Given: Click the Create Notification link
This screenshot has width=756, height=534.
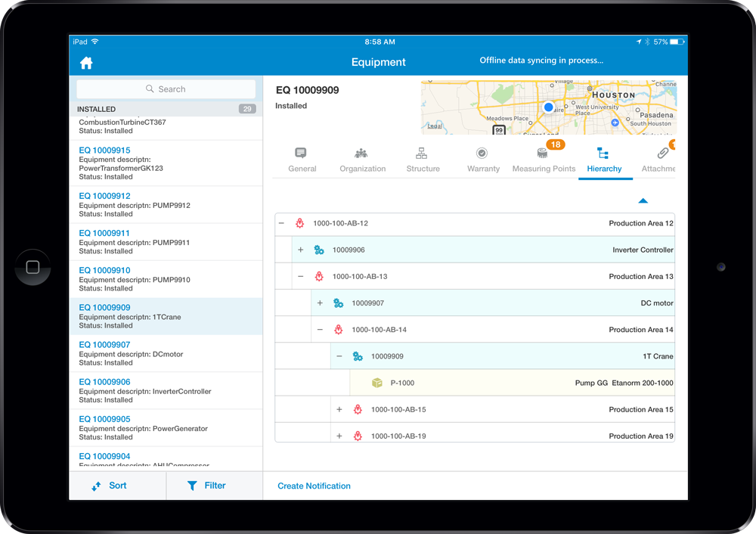Looking at the screenshot, I should (x=314, y=486).
